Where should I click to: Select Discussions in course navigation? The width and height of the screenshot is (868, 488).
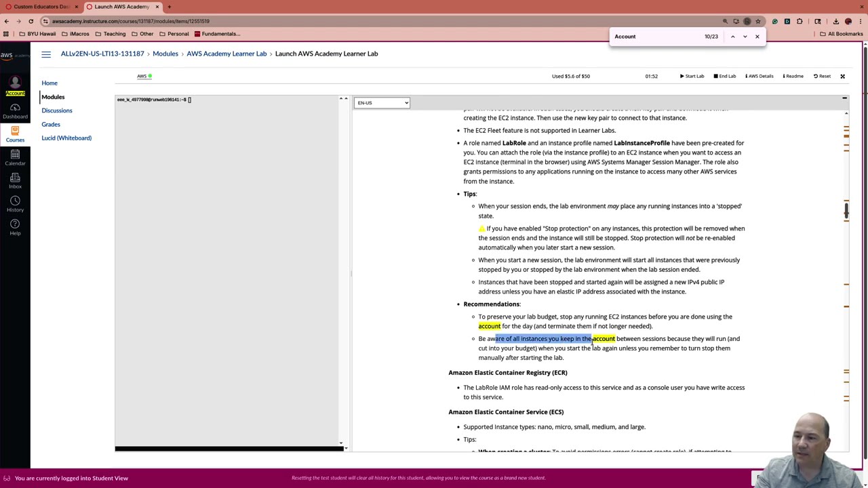(x=57, y=110)
